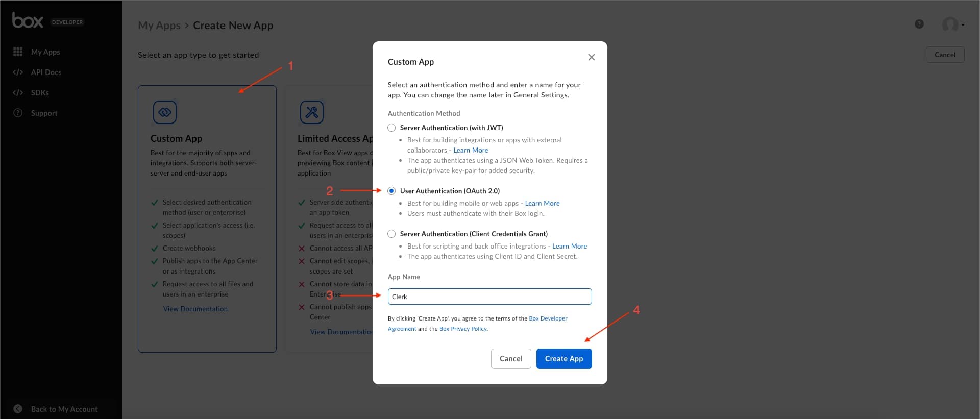
Task: Click the X icon beside Cannot publish apps
Action: point(302,307)
